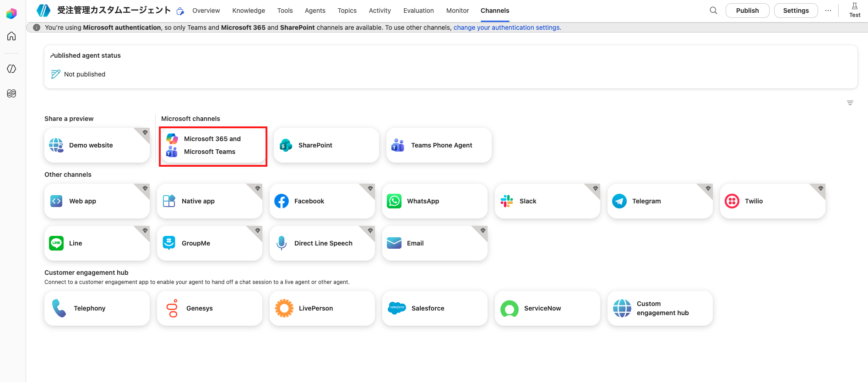Follow the change your authentication settings link
Screen dimensions: 868x382
tap(507, 27)
